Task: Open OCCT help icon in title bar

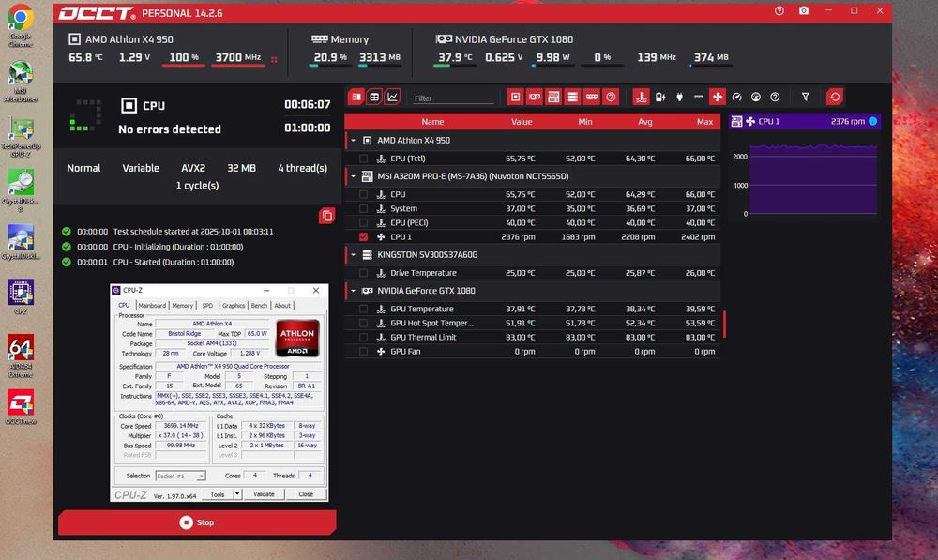Action: [x=779, y=10]
